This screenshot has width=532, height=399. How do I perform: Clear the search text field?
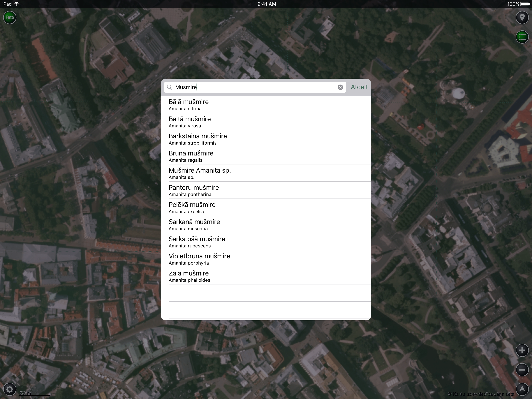340,87
